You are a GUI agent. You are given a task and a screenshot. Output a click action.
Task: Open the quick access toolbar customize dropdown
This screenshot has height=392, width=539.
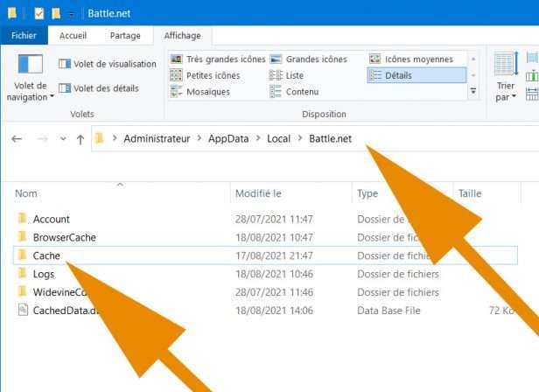pyautogui.click(x=71, y=14)
